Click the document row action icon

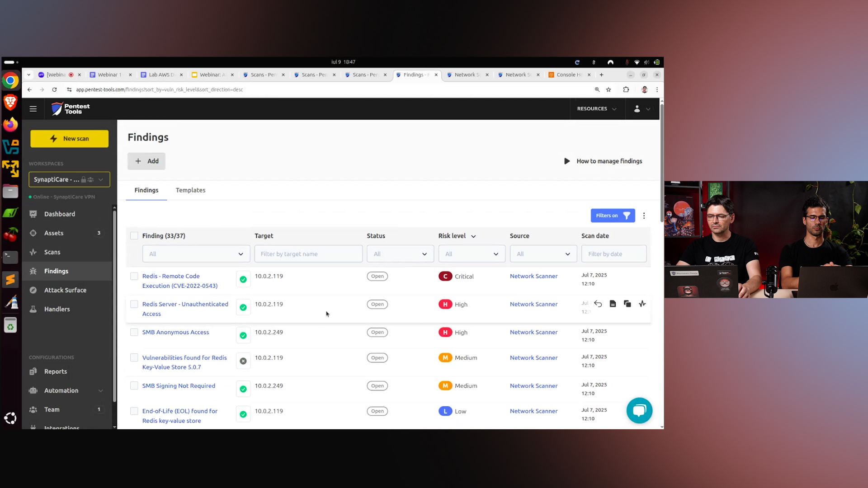click(x=613, y=304)
